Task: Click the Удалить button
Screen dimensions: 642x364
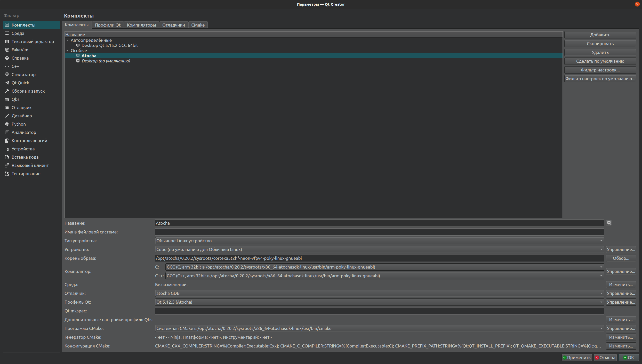Action: pyautogui.click(x=600, y=52)
